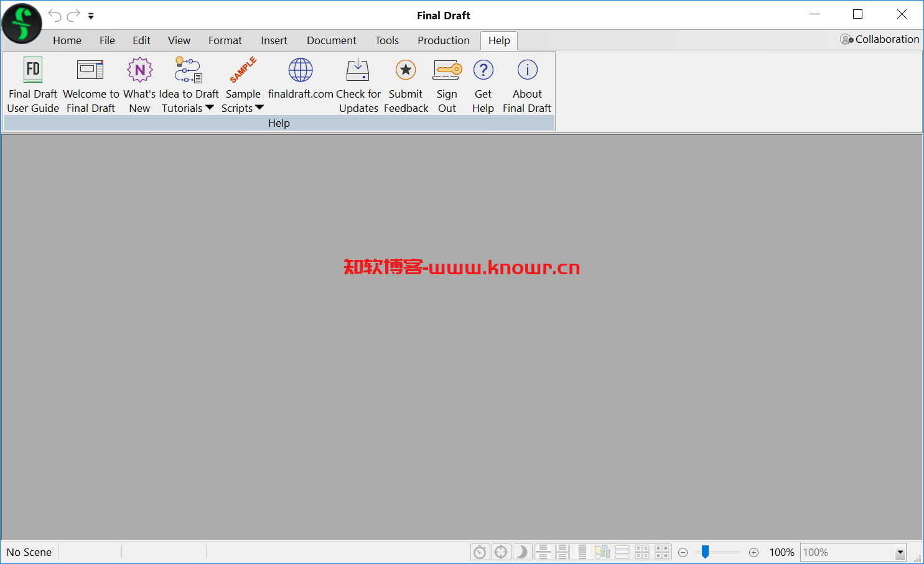Viewport: 924px width, 564px height.
Task: Click the zoom combo box text field
Action: (x=847, y=552)
